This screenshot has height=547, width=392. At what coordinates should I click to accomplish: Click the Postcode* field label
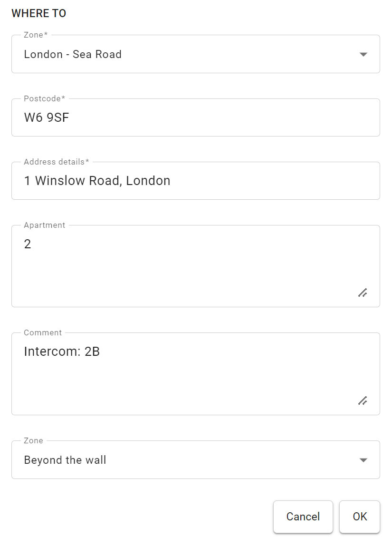click(44, 99)
